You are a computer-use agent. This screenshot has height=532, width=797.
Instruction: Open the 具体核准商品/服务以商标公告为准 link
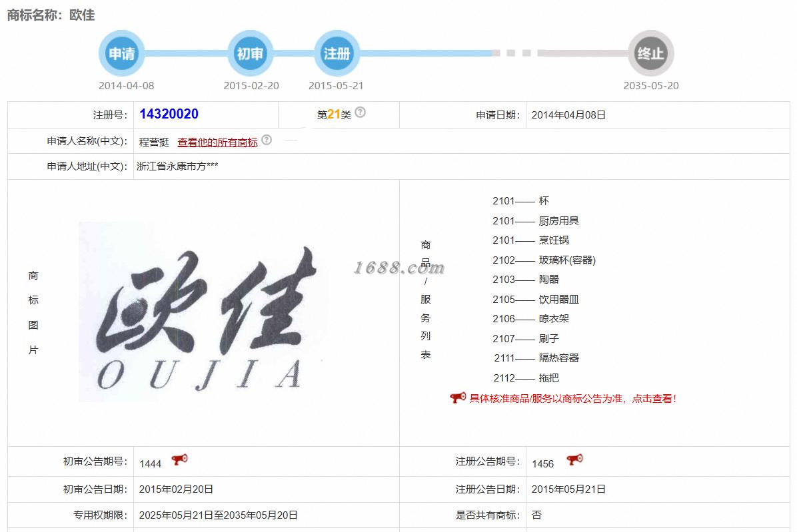pos(573,398)
